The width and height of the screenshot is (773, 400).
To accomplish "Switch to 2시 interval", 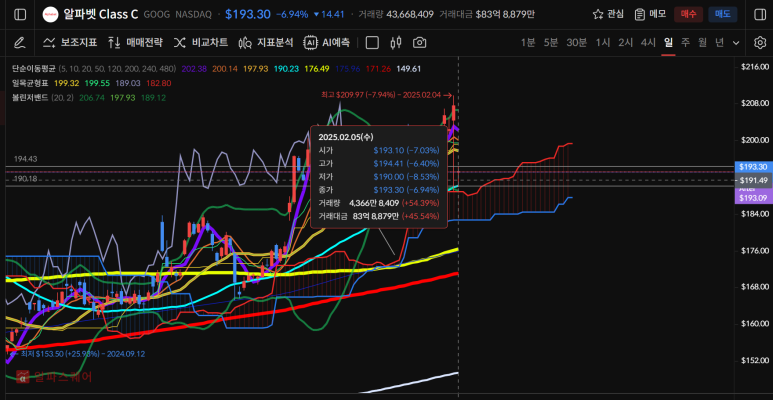I will tap(626, 43).
